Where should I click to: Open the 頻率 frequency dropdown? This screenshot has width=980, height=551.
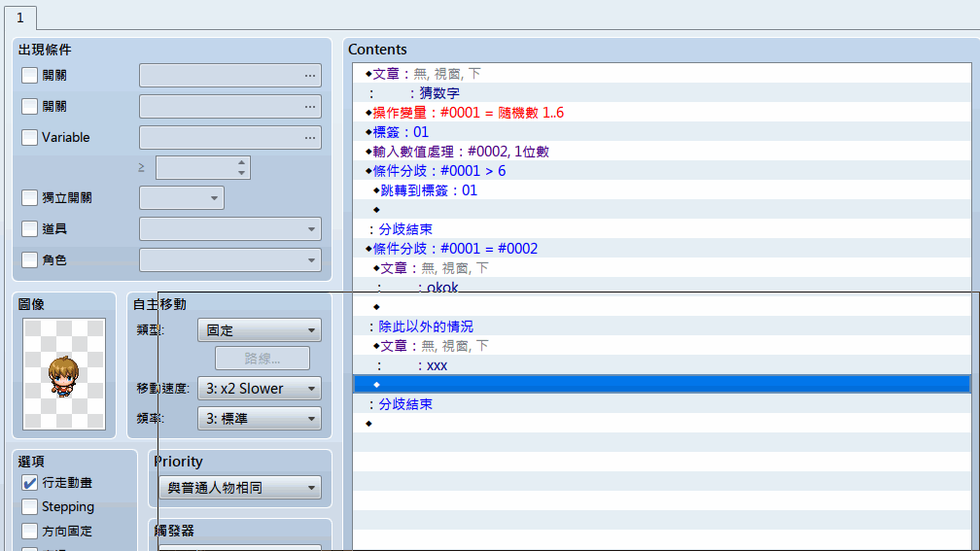pyautogui.click(x=260, y=419)
